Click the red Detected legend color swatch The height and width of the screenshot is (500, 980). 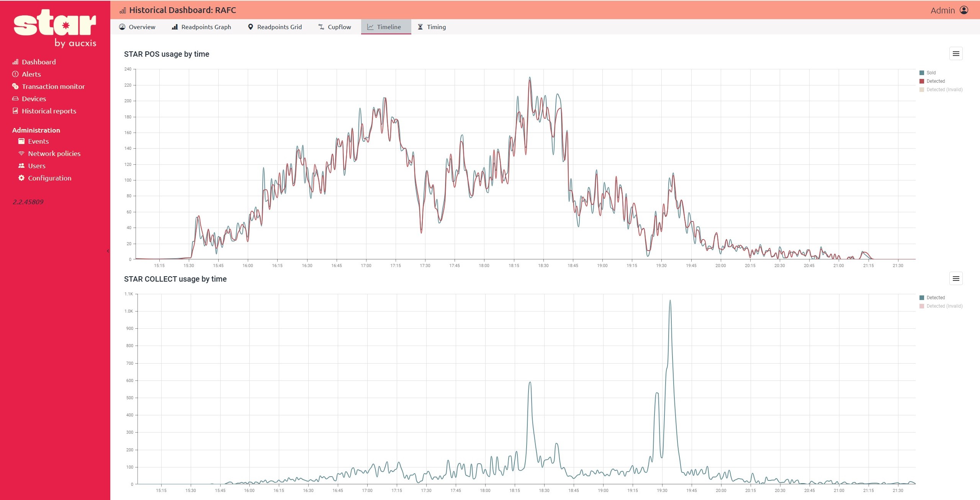click(922, 81)
